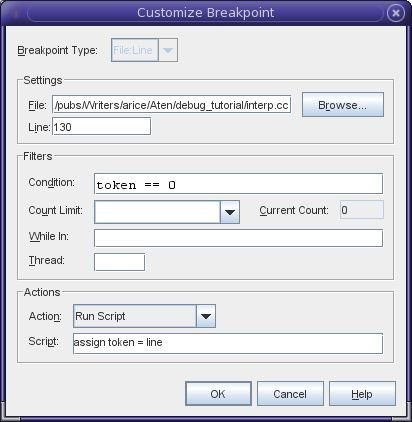Click the Breakpoint Type label

click(57, 50)
